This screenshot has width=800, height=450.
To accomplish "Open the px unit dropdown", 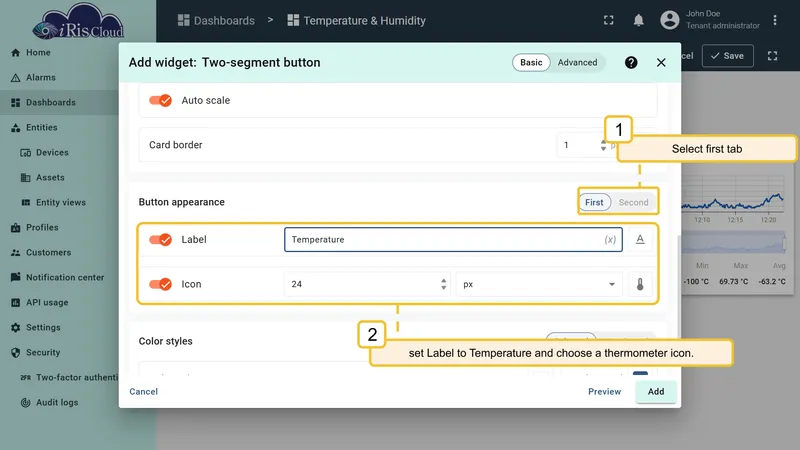I will pyautogui.click(x=538, y=284).
